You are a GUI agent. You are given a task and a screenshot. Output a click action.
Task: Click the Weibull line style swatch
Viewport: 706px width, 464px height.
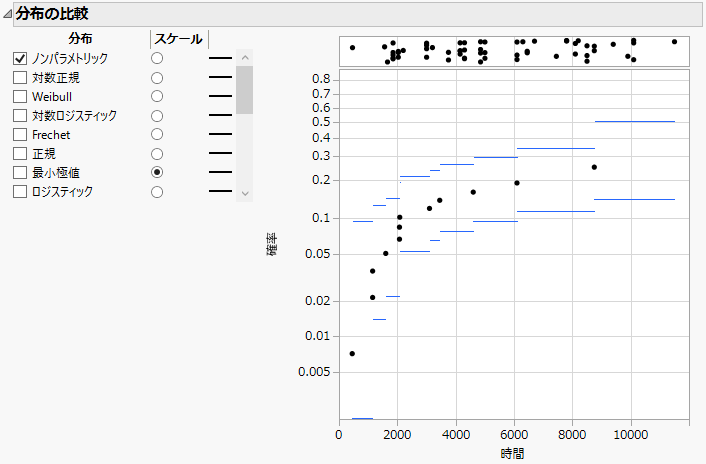(220, 96)
